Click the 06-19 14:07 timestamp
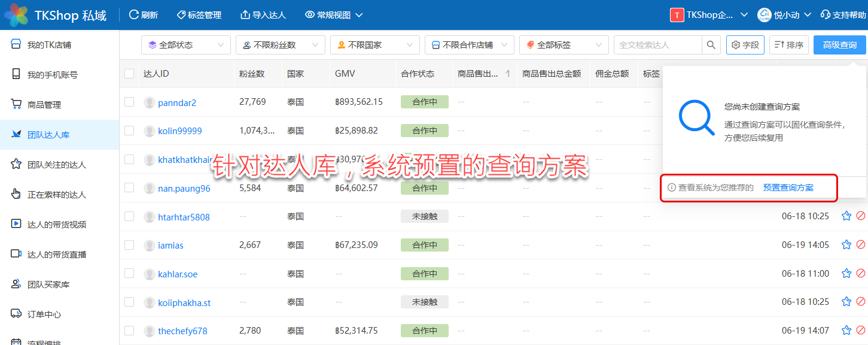Image resolution: width=868 pixels, height=345 pixels. (805, 330)
